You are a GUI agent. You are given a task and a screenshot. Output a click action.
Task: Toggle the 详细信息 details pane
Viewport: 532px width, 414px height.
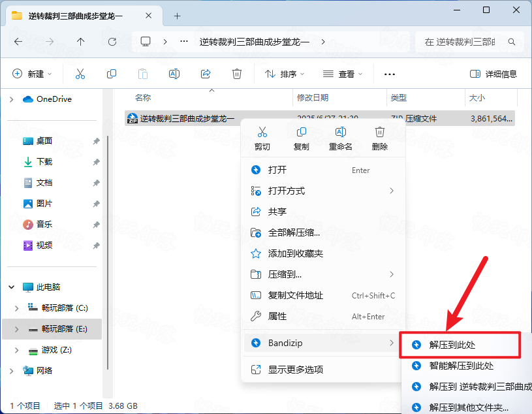[x=493, y=74]
